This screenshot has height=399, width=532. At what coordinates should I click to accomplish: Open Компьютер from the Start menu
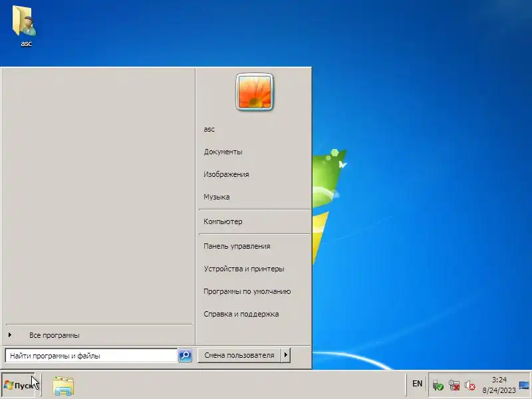coord(223,221)
